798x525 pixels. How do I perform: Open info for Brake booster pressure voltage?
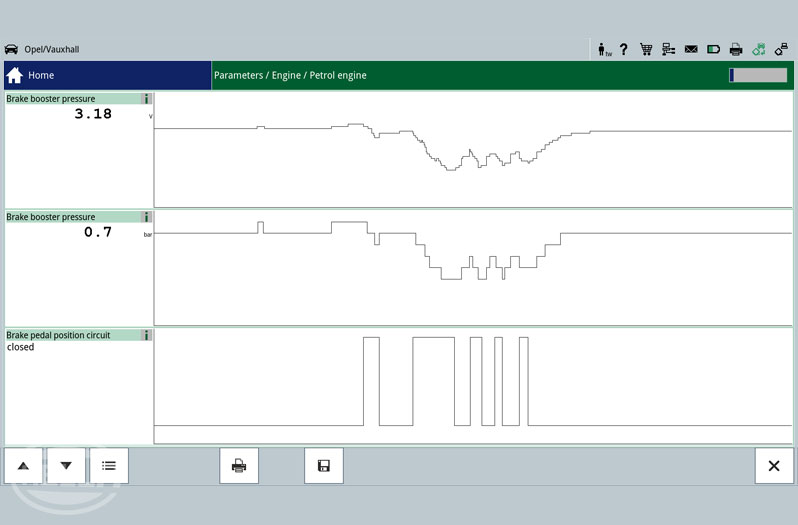[146, 99]
